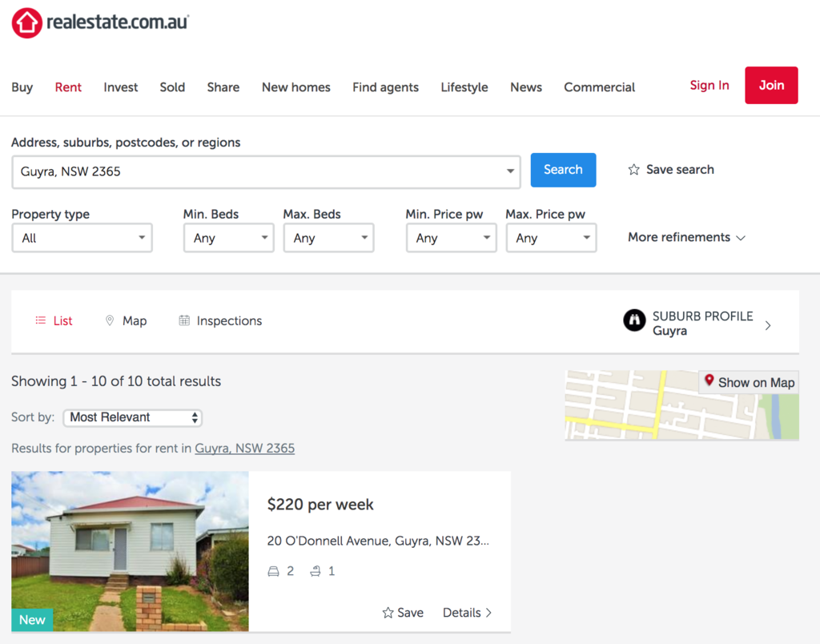
Task: Click the red pin on Show on Map
Action: point(709,381)
